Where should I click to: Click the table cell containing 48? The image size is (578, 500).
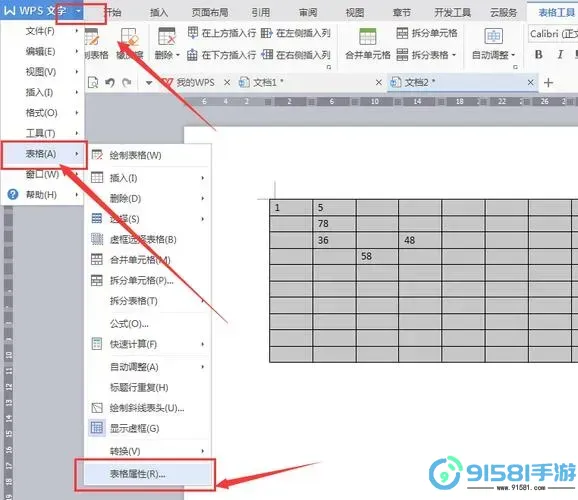pos(420,240)
